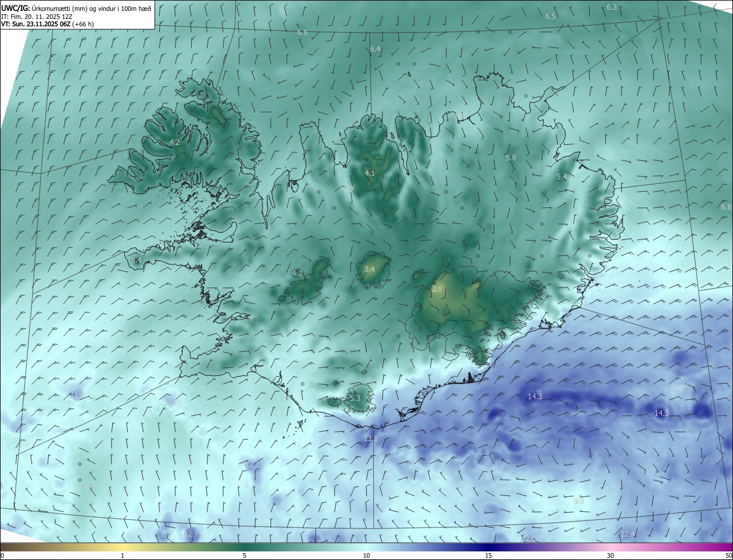Screen dimensions: 733x560
Task: Click the 3.4 value on the glacier
Action: (x=369, y=269)
